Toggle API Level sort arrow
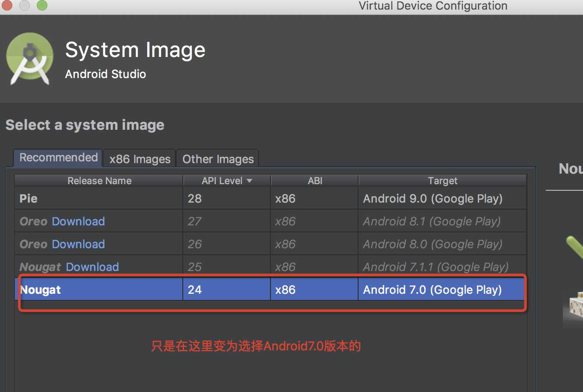The width and height of the screenshot is (583, 392). click(x=249, y=181)
